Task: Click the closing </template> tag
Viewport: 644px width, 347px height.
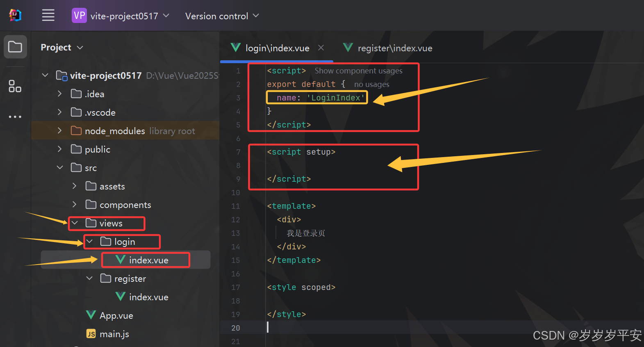Action: (x=294, y=260)
